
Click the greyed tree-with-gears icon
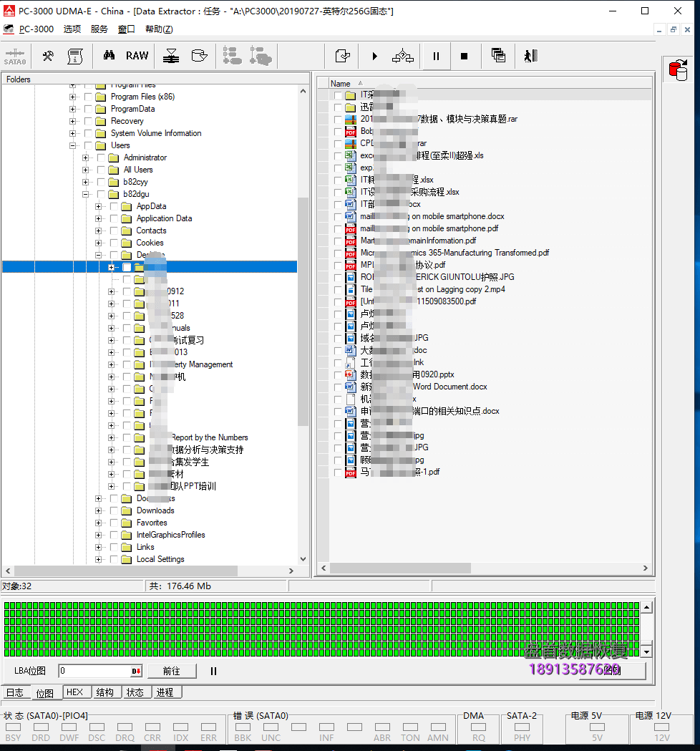261,56
